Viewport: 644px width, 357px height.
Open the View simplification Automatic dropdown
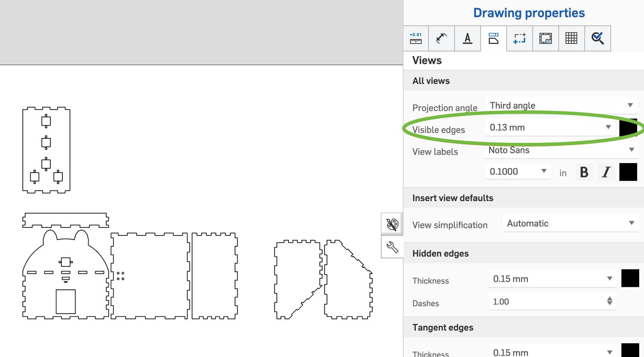(570, 223)
